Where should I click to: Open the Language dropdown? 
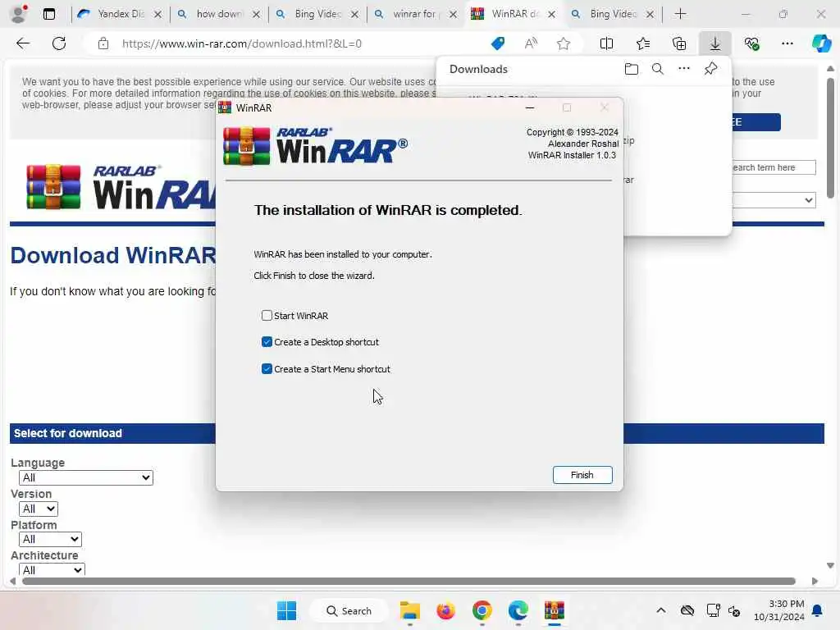point(85,477)
